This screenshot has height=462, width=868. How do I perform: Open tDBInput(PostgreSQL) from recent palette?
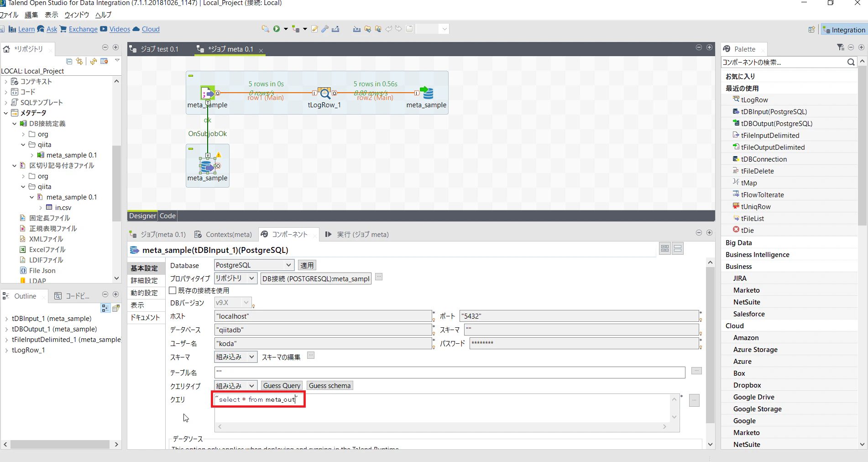pos(774,111)
